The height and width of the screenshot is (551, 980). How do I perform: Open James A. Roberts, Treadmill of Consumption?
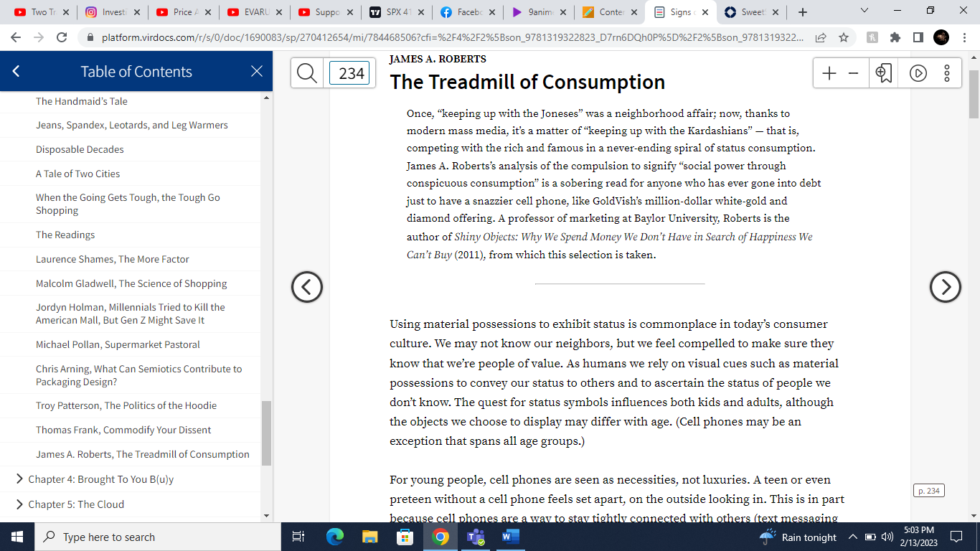143,454
